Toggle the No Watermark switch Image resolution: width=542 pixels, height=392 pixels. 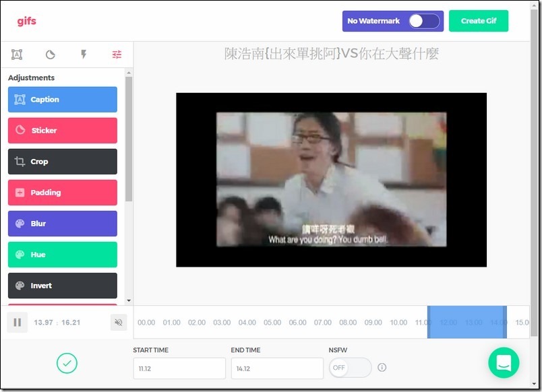click(x=424, y=21)
